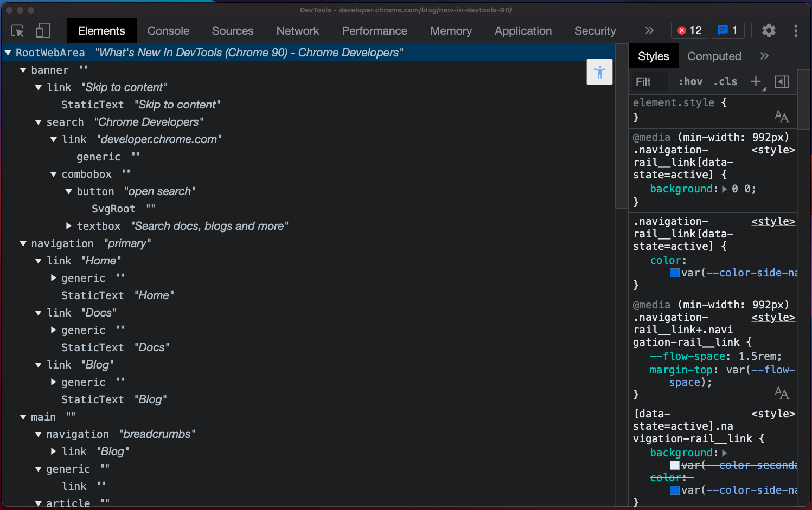The width and height of the screenshot is (812, 510).
Task: Open font editor icon in element.style
Action: tap(781, 117)
